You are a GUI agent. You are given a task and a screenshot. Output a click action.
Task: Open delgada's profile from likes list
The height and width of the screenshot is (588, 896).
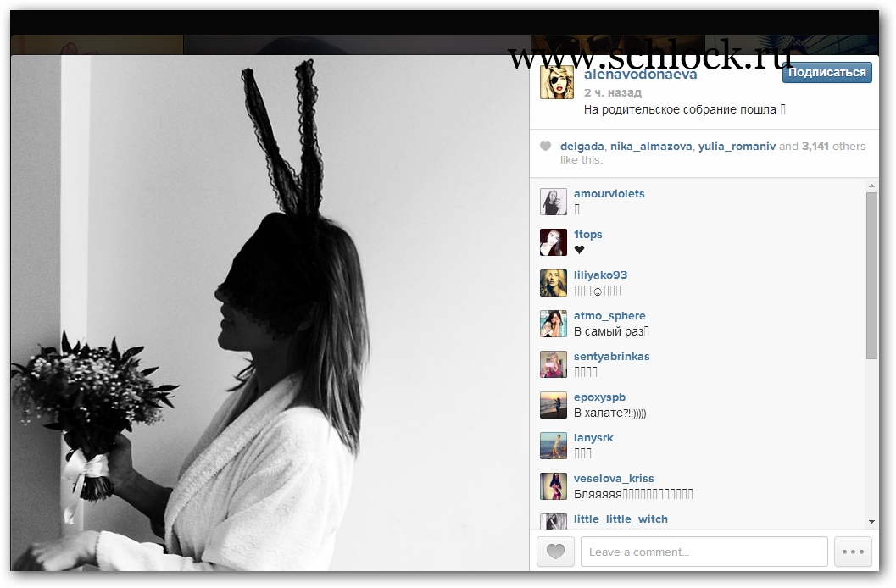(x=582, y=147)
